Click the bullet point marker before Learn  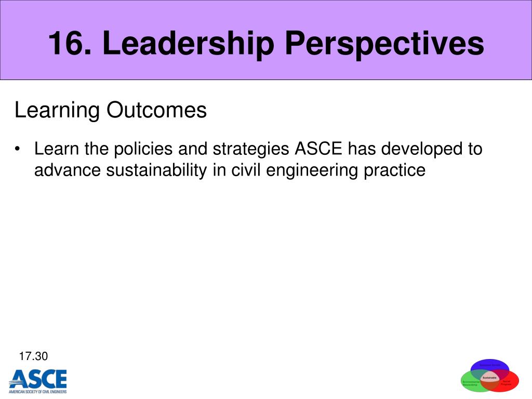(17, 149)
